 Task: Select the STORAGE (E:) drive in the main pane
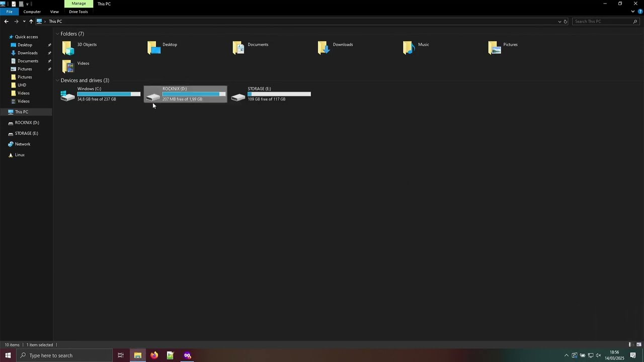[271, 94]
